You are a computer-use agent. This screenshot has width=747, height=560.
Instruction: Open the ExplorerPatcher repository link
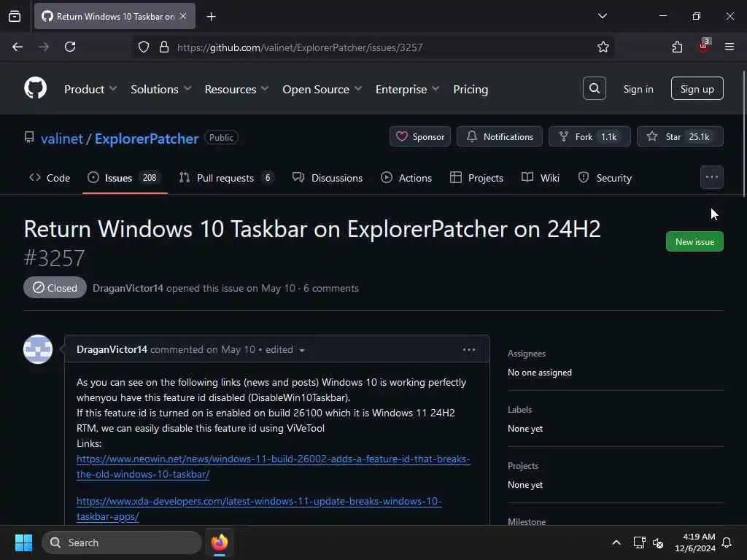pyautogui.click(x=147, y=139)
